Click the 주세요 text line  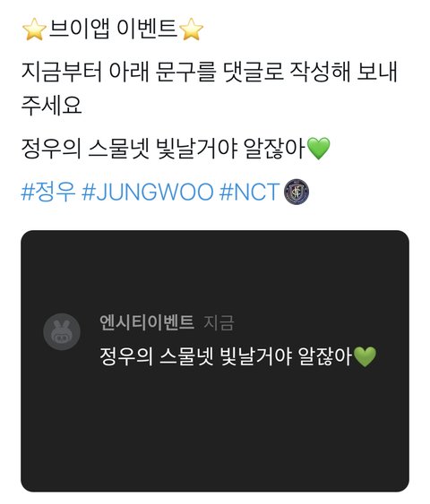[x=51, y=106]
